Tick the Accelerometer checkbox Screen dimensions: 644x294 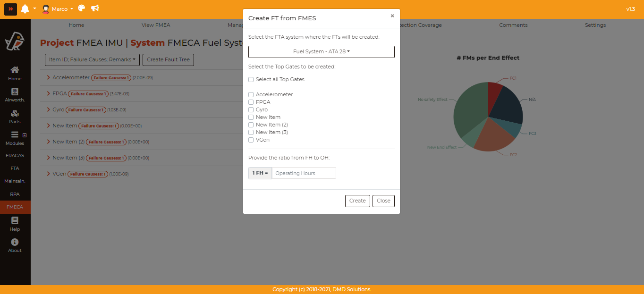(x=251, y=94)
